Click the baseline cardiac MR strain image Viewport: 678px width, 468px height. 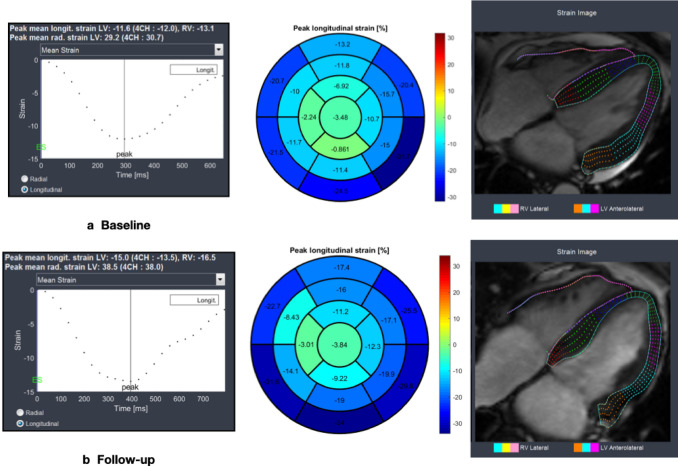coord(572,112)
